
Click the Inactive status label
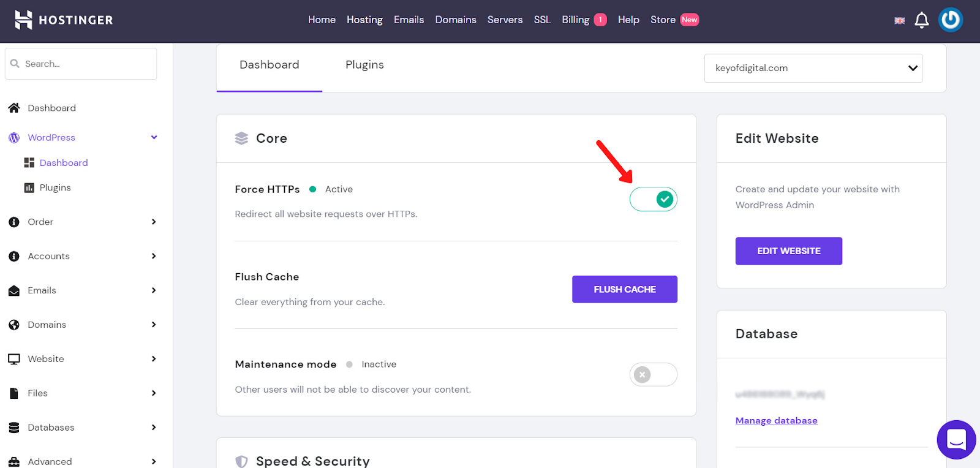(x=379, y=364)
